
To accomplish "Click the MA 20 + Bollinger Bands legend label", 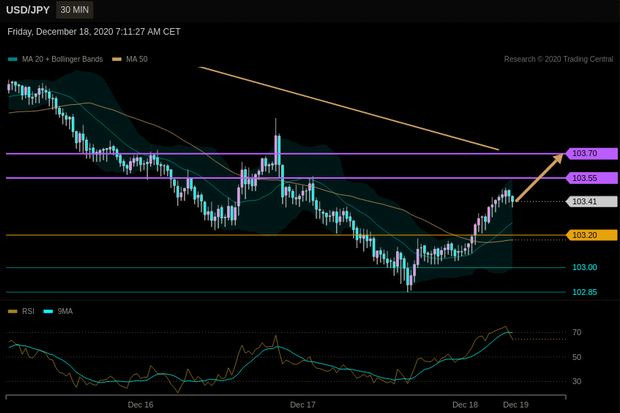I will click(x=62, y=59).
